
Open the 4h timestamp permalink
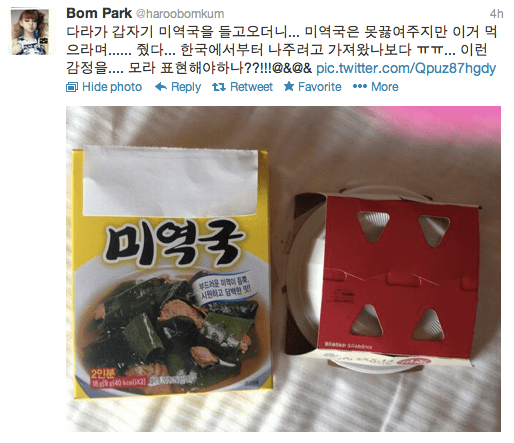496,14
